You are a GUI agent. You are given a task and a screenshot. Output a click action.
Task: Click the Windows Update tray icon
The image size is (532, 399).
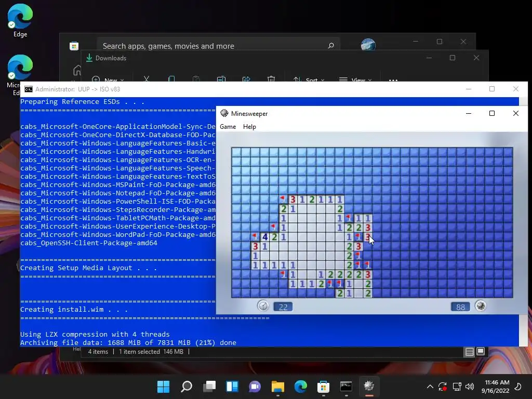443,387
